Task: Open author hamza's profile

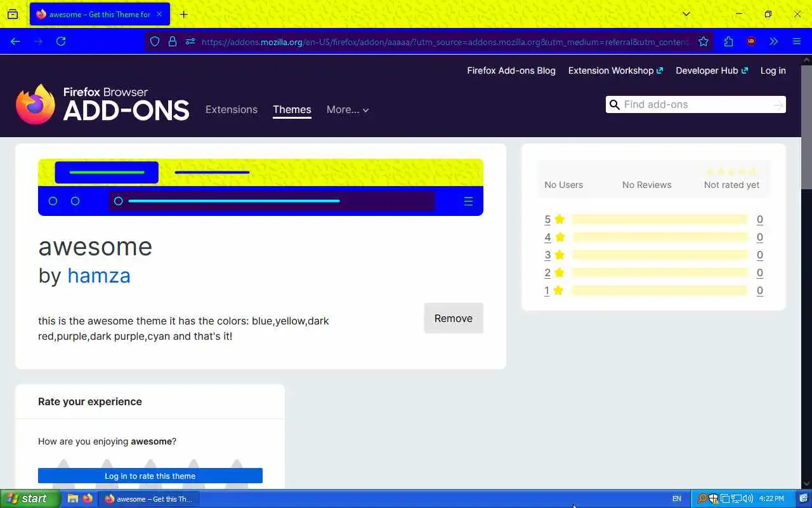Action: (99, 276)
